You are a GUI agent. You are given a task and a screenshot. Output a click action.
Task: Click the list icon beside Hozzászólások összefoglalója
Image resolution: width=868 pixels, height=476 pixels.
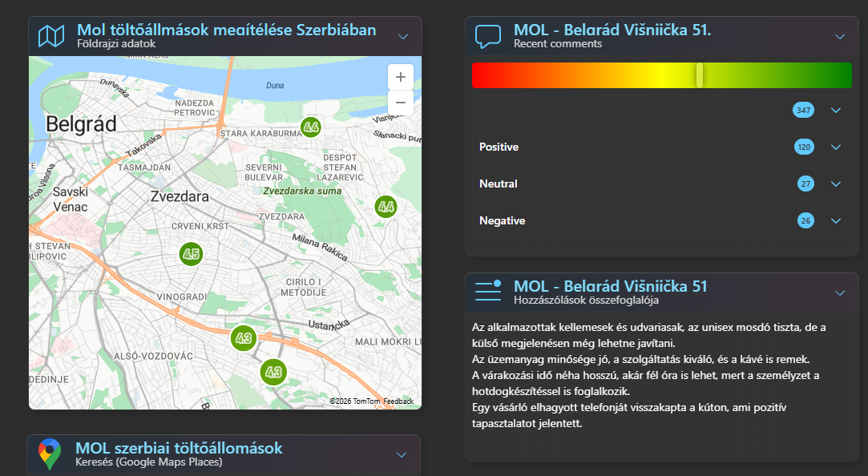(487, 291)
